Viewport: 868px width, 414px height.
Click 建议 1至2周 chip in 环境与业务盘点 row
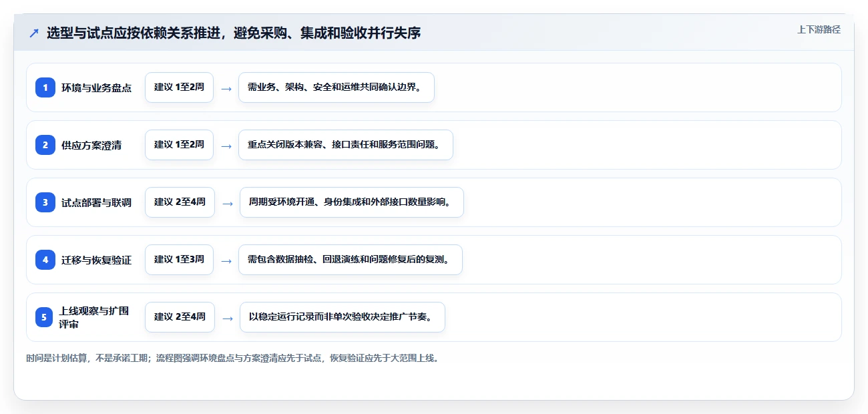(179, 87)
